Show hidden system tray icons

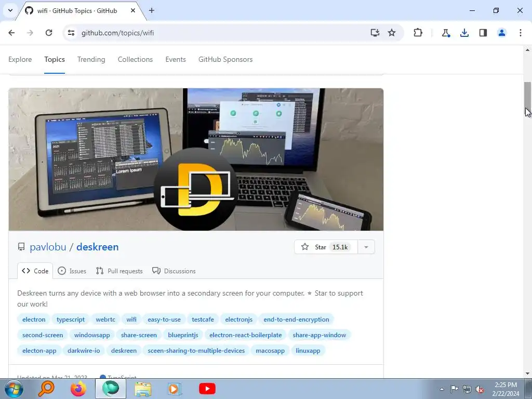pos(442,389)
